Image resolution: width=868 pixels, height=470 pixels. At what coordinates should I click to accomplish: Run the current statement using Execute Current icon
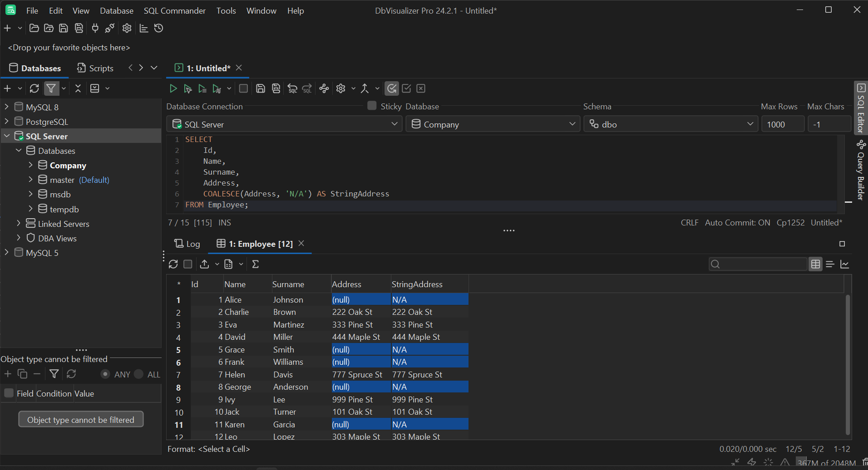pos(187,88)
